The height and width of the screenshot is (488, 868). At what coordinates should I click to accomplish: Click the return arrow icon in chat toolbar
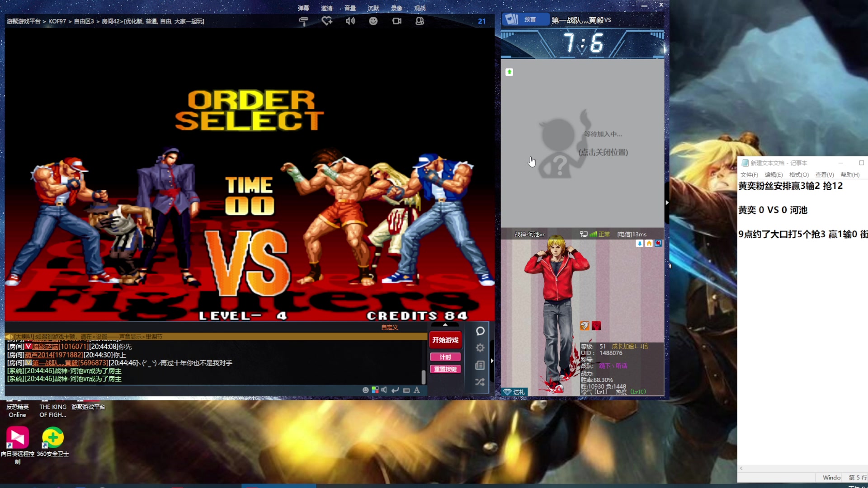(x=395, y=390)
